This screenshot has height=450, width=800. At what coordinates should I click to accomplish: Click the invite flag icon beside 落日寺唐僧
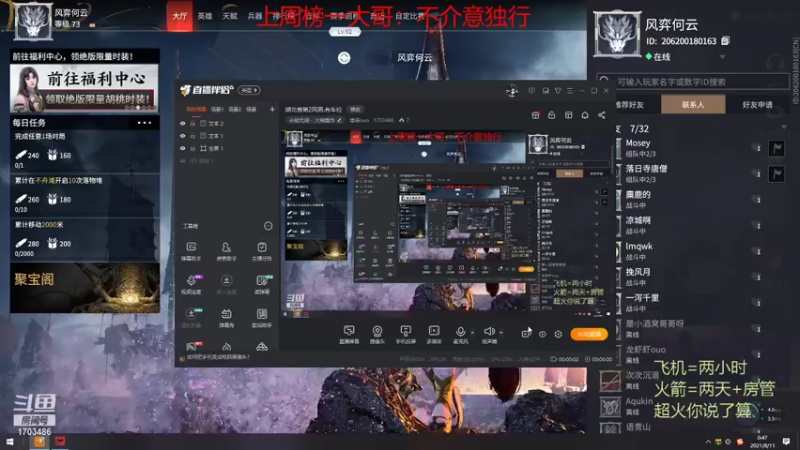point(777,174)
